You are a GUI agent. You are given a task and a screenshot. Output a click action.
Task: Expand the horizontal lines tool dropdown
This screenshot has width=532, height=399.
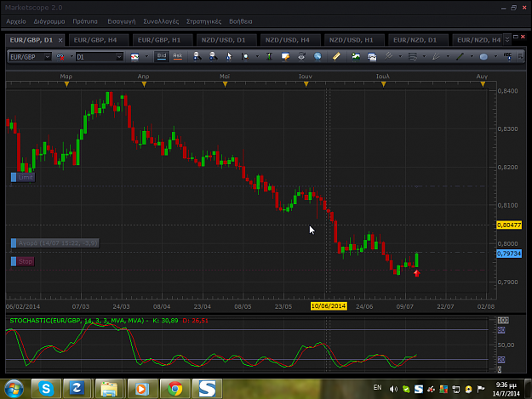(424, 56)
